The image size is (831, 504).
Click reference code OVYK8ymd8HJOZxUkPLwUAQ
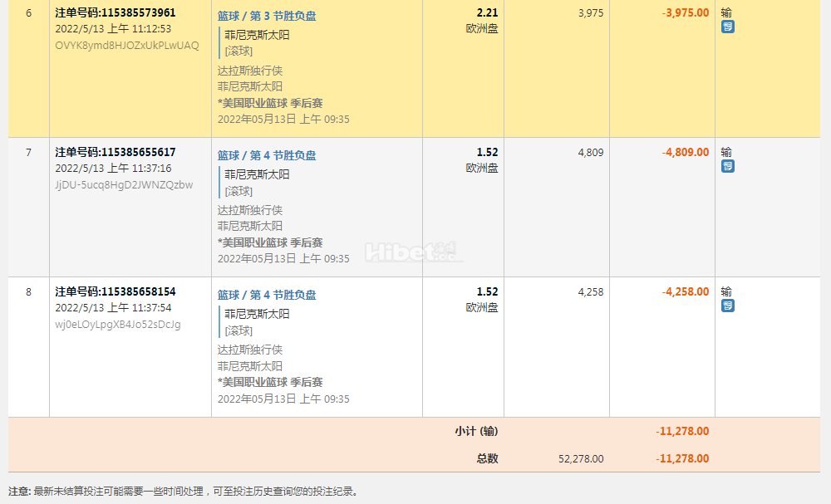pyautogui.click(x=127, y=46)
